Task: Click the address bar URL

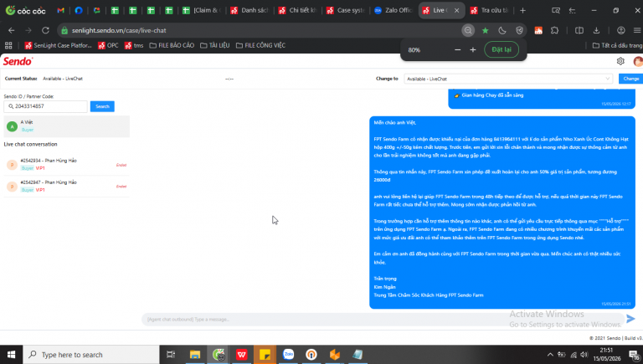Action: [119, 30]
